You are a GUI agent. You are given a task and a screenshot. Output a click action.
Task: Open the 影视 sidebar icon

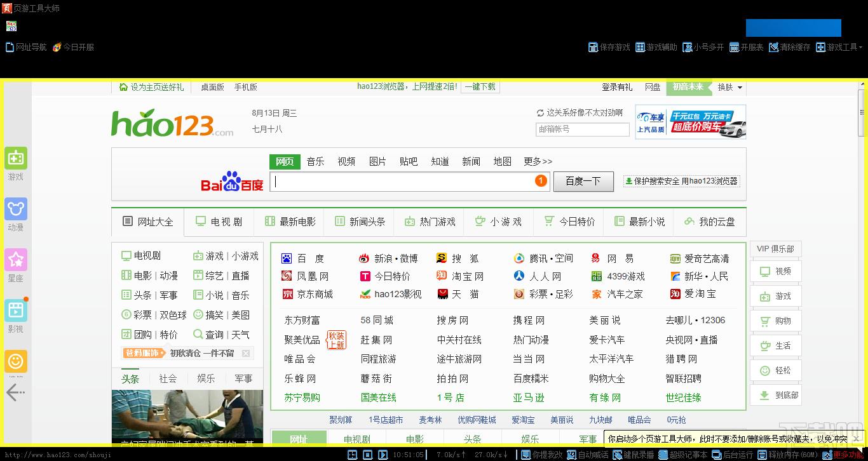(x=16, y=310)
